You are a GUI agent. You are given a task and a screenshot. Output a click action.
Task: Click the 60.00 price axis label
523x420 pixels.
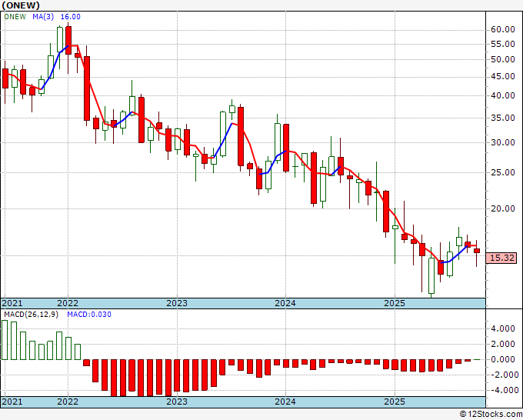(x=503, y=30)
